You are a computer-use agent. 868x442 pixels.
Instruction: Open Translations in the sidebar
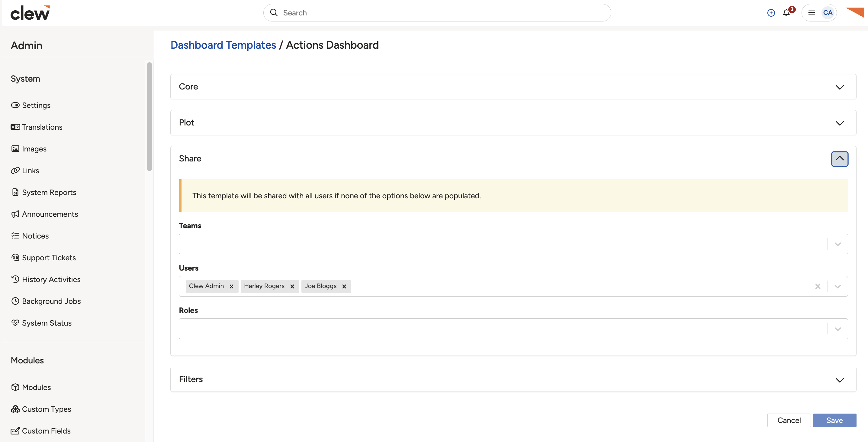pos(37,127)
